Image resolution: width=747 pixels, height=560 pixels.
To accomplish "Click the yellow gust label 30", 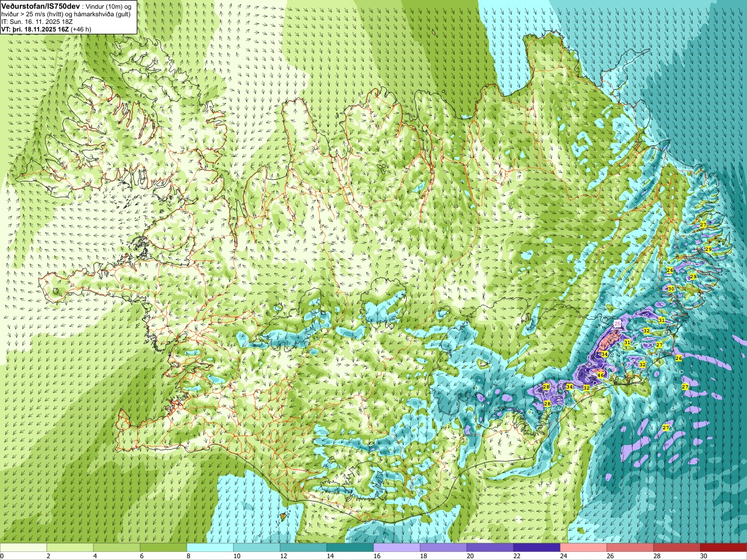I will (671, 289).
